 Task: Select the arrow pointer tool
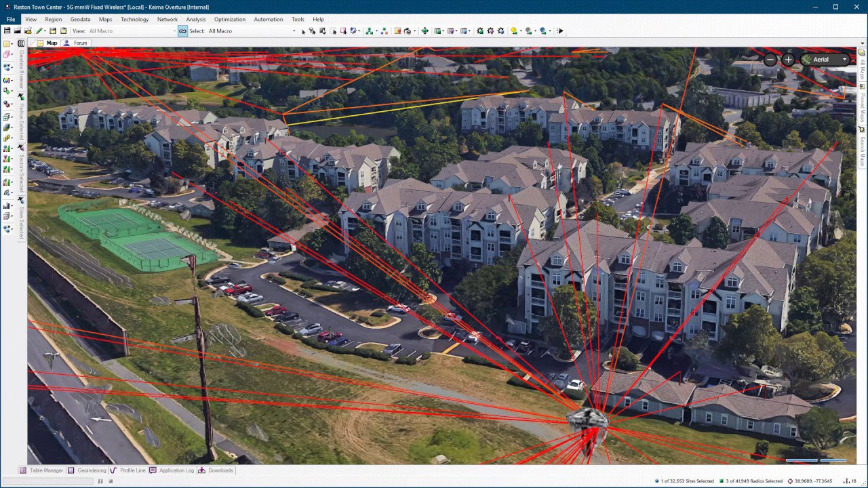[303, 30]
